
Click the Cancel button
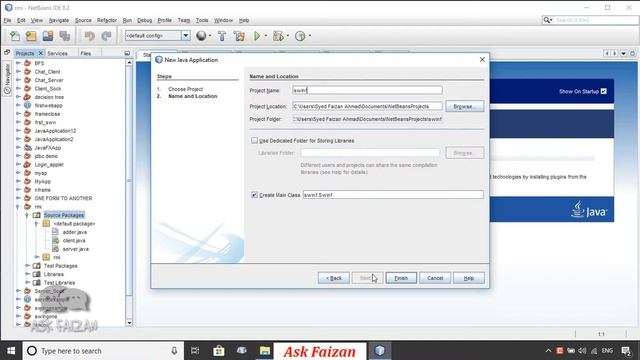tap(435, 278)
